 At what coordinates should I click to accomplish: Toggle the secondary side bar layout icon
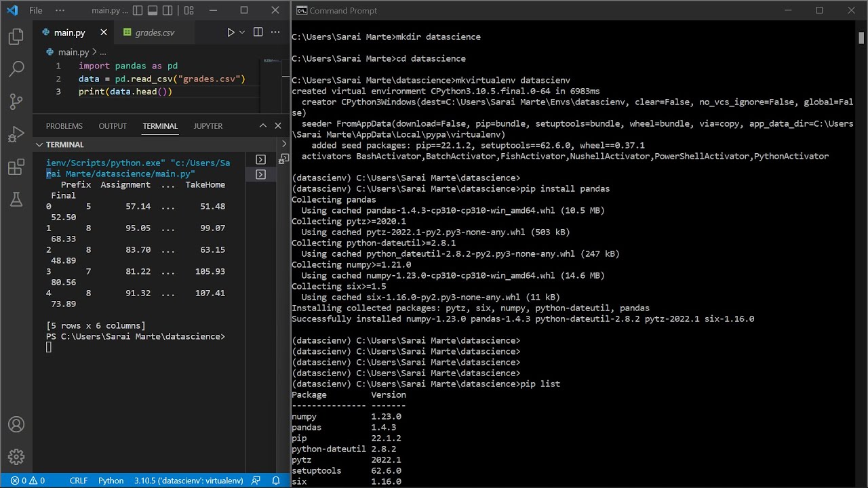point(169,10)
